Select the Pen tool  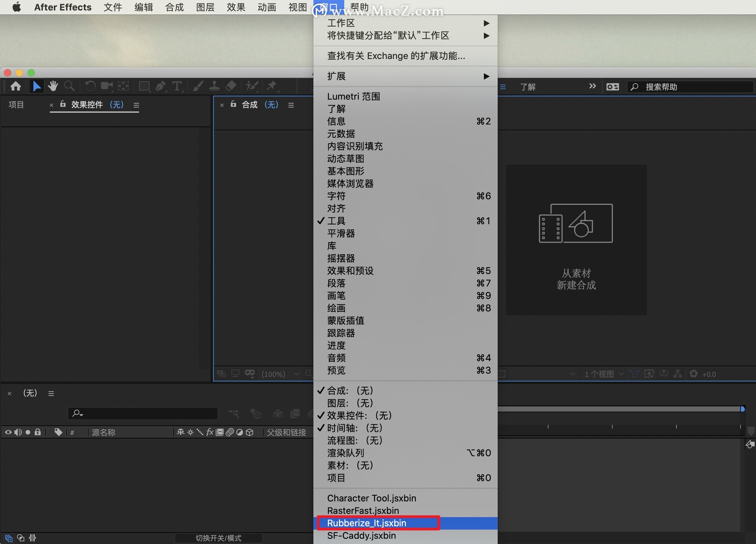pyautogui.click(x=160, y=86)
